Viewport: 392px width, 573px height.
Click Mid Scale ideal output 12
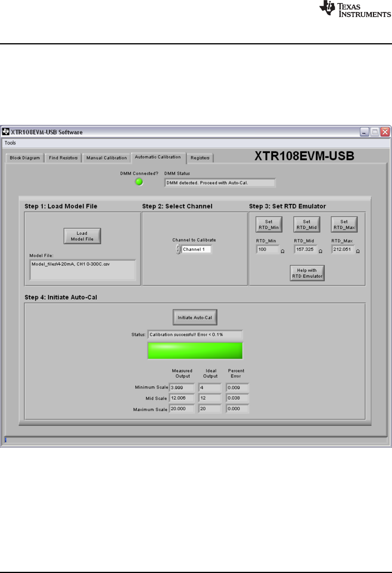[210, 398]
